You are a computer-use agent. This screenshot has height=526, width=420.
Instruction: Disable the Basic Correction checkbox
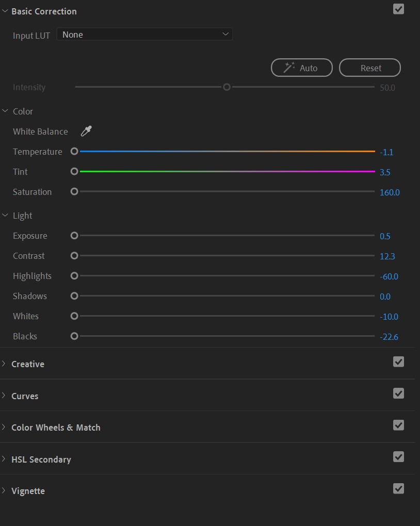(398, 9)
